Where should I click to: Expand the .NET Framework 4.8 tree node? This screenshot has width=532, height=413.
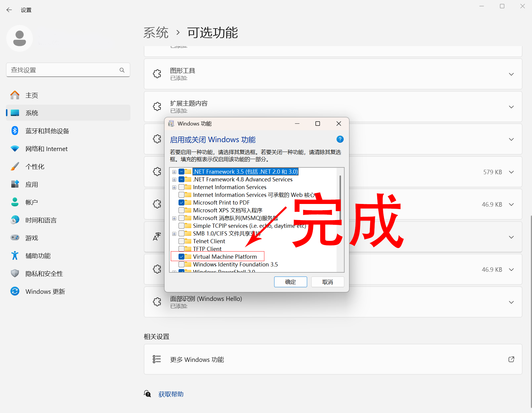174,180
